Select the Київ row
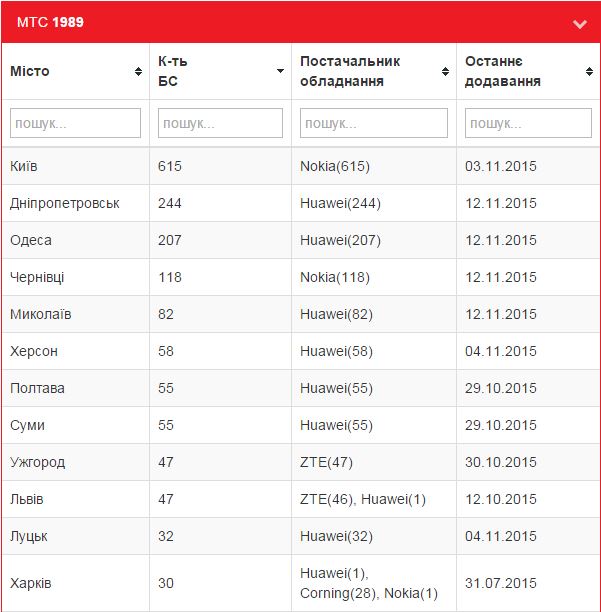 (x=300, y=166)
